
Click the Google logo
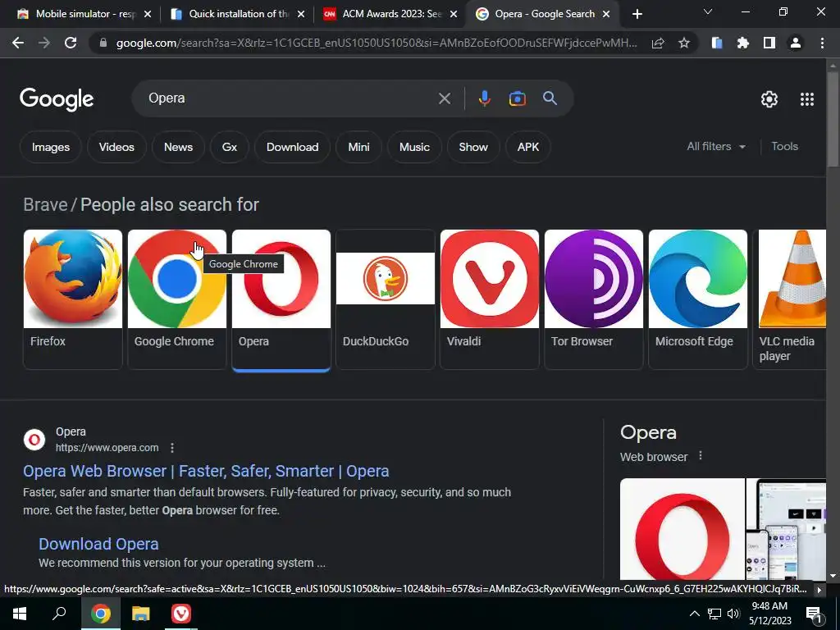(57, 99)
